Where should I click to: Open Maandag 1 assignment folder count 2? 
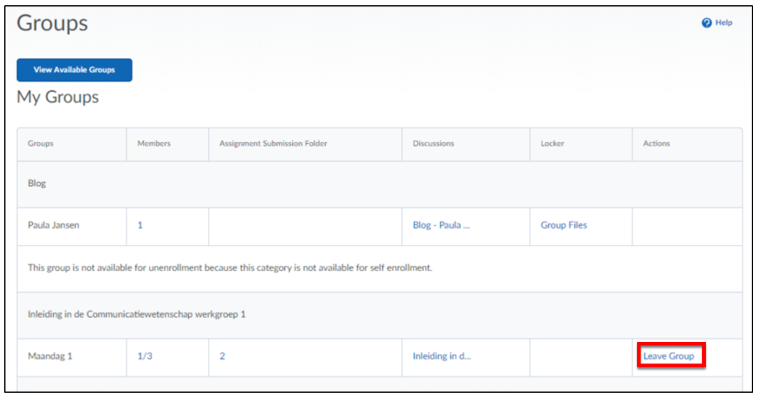222,356
